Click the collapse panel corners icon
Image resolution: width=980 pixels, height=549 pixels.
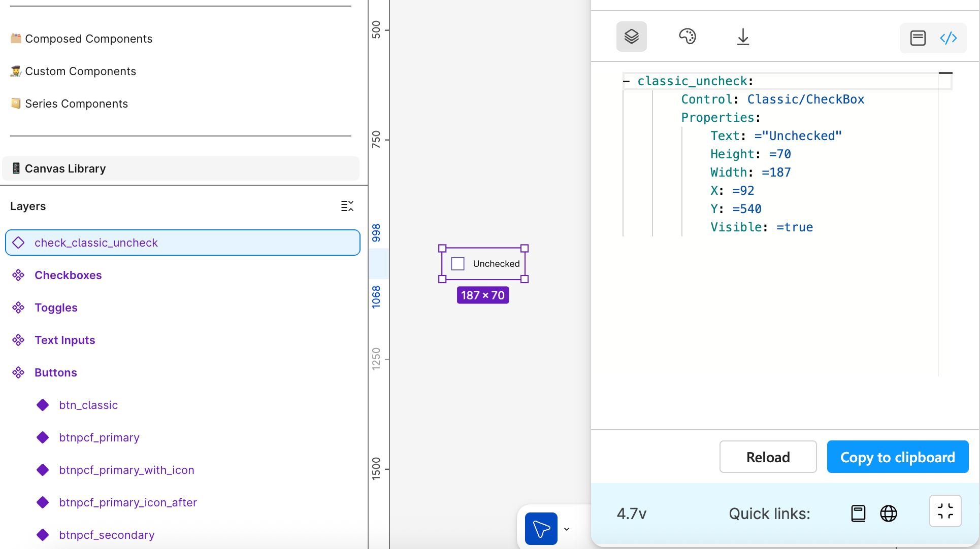pyautogui.click(x=945, y=511)
